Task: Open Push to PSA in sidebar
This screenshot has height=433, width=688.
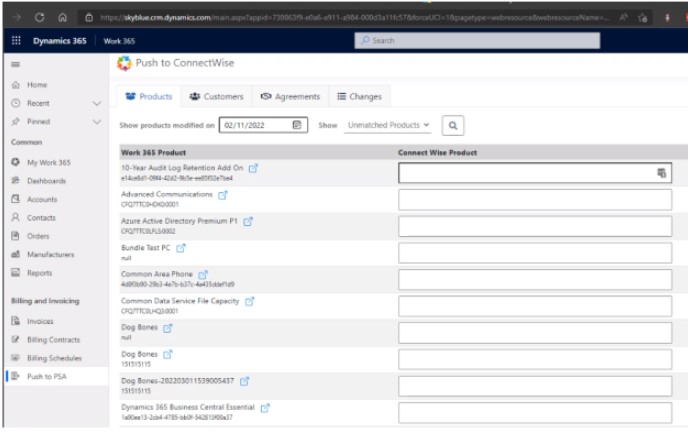Action: [x=56, y=376]
